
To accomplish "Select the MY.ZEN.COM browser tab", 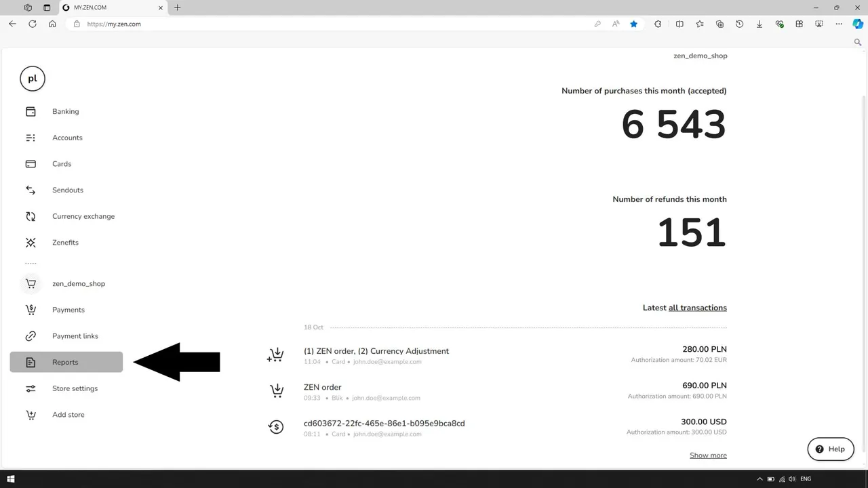I will click(112, 7).
